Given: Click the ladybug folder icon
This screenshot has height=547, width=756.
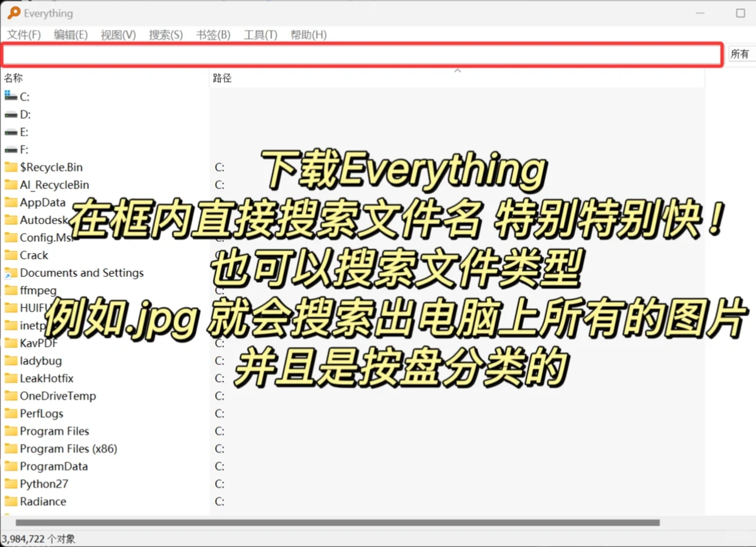Looking at the screenshot, I should pyautogui.click(x=11, y=360).
